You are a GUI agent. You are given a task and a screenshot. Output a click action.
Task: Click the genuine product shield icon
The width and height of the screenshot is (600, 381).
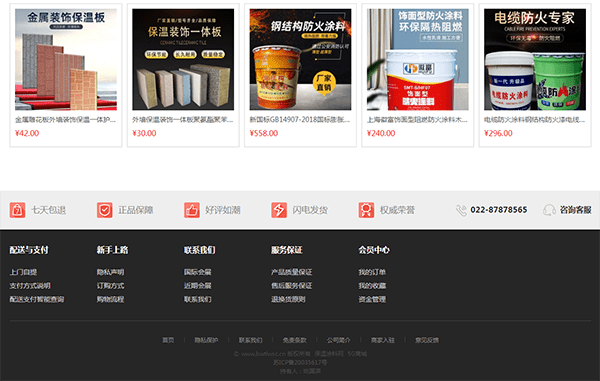coord(104,210)
